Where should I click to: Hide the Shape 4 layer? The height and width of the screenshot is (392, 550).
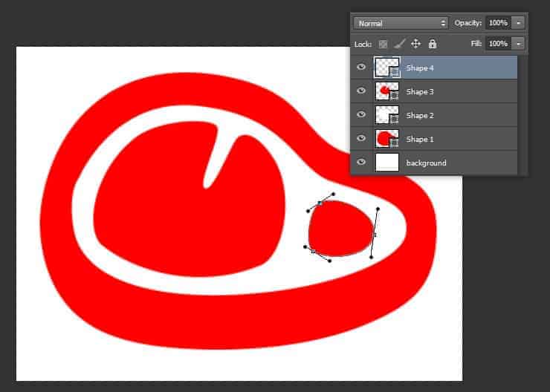tap(362, 68)
